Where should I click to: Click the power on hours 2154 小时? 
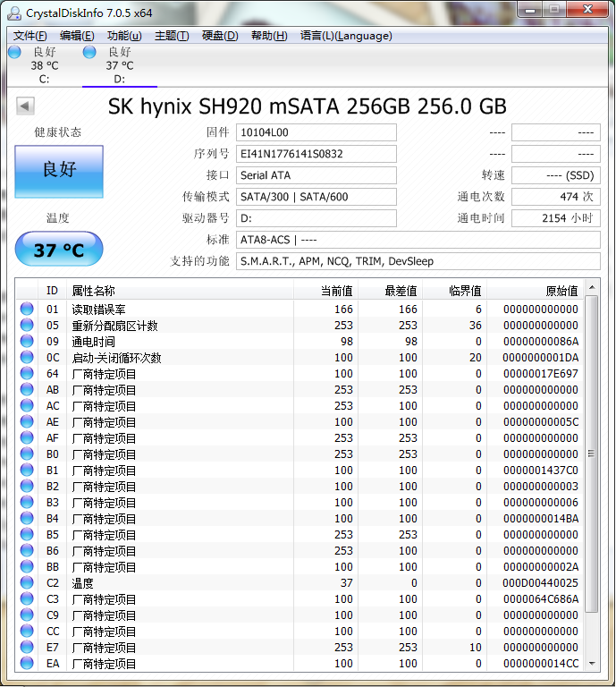point(555,218)
